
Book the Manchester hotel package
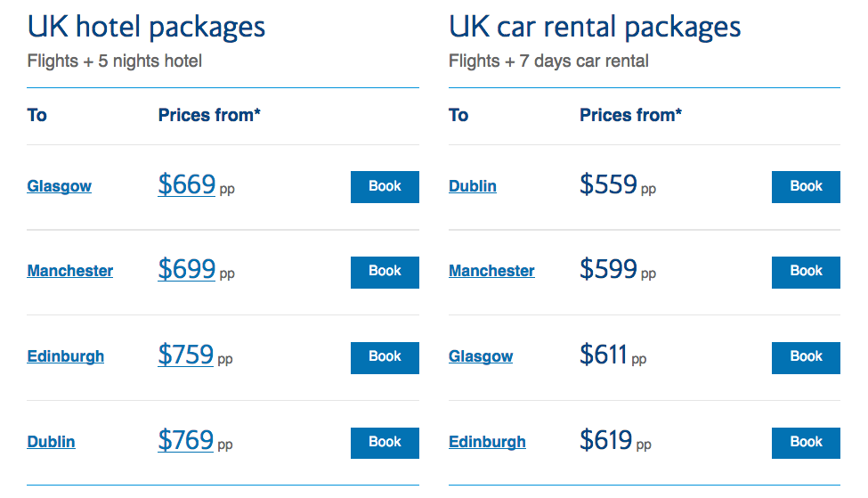[x=385, y=272]
